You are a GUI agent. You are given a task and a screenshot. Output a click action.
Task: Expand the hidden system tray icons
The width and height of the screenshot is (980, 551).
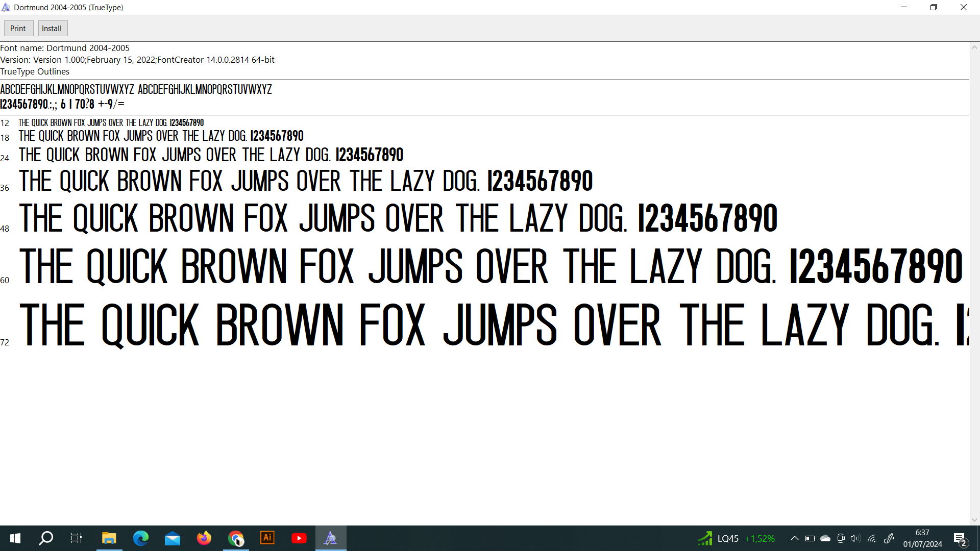795,538
